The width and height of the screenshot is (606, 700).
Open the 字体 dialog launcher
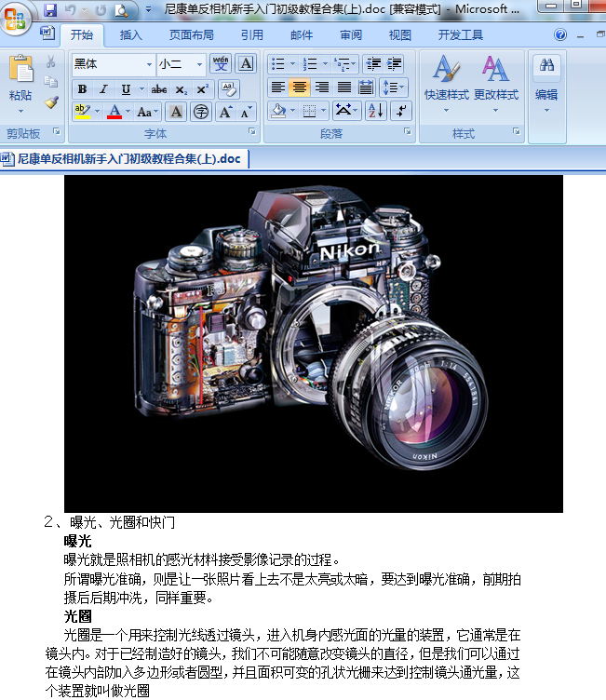point(252,131)
